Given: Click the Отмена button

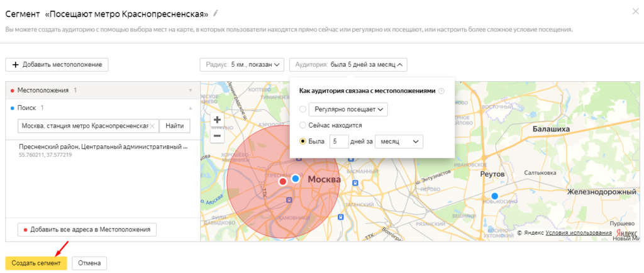Looking at the screenshot, I should pyautogui.click(x=89, y=263).
